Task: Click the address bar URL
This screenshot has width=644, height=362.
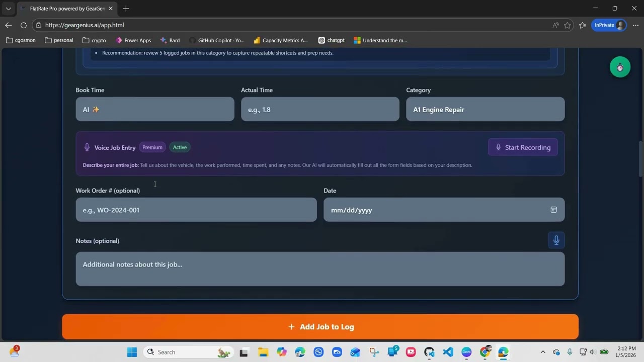Action: [x=85, y=25]
